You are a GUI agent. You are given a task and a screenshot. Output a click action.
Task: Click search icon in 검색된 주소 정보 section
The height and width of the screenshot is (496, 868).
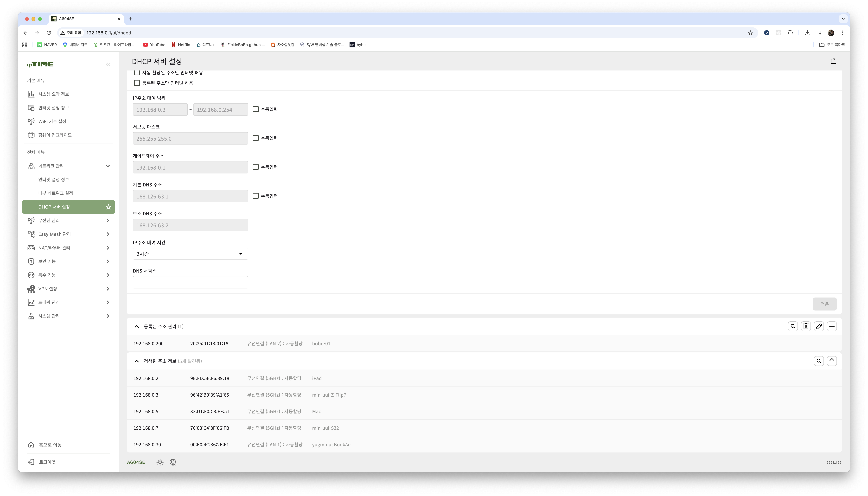click(819, 361)
